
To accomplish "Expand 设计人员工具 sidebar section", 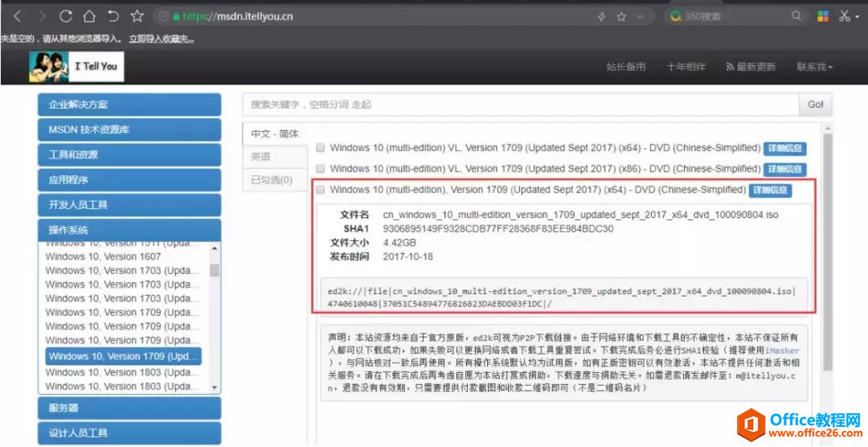I will (x=129, y=433).
